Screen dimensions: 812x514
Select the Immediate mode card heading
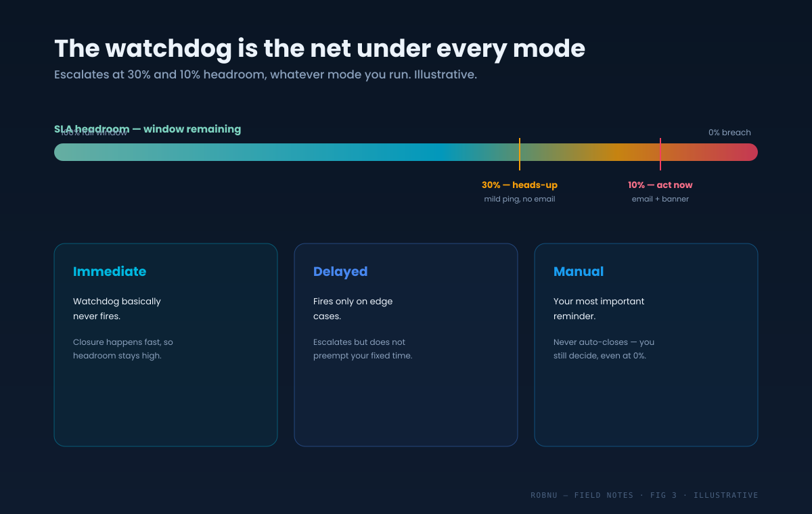point(110,271)
